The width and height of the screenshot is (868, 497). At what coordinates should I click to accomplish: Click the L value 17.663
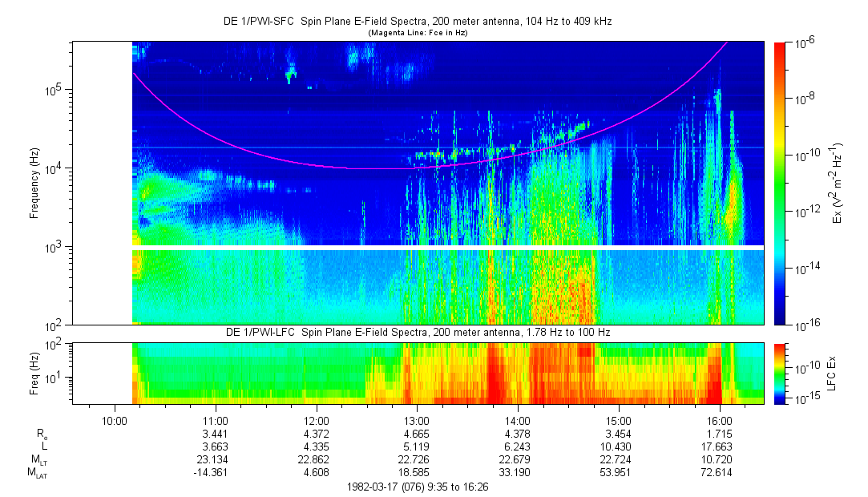[720, 446]
